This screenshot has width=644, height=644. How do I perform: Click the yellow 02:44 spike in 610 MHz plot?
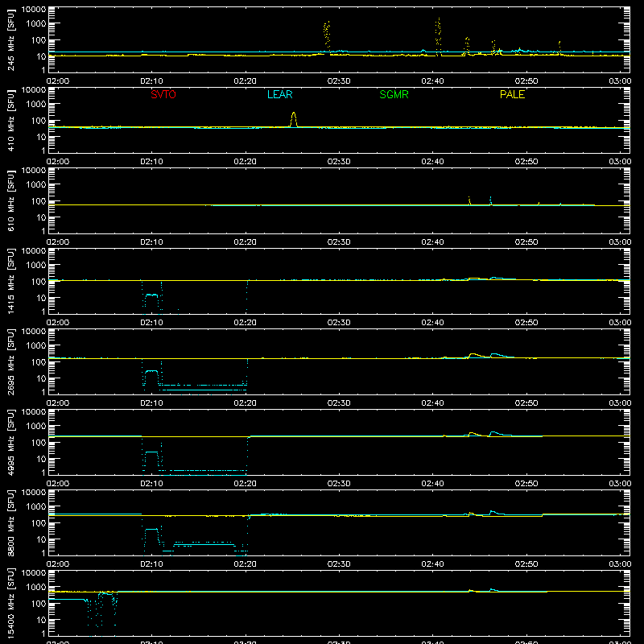[x=469, y=200]
